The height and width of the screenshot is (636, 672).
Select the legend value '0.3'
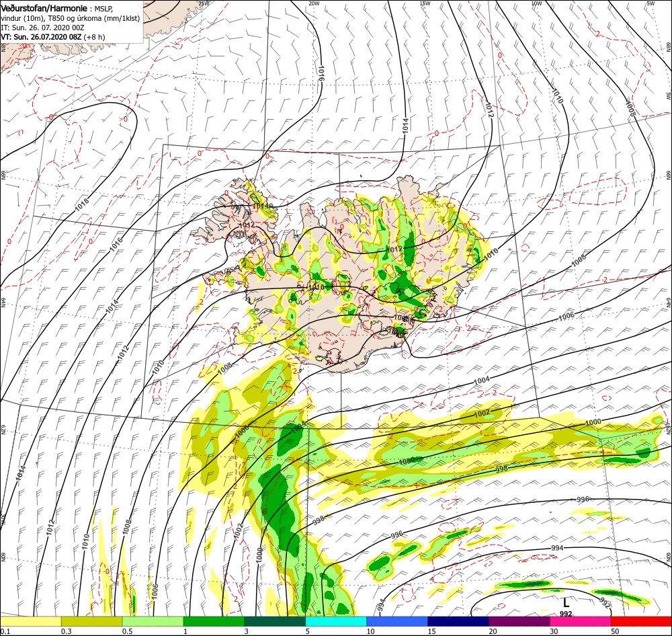[x=66, y=631]
